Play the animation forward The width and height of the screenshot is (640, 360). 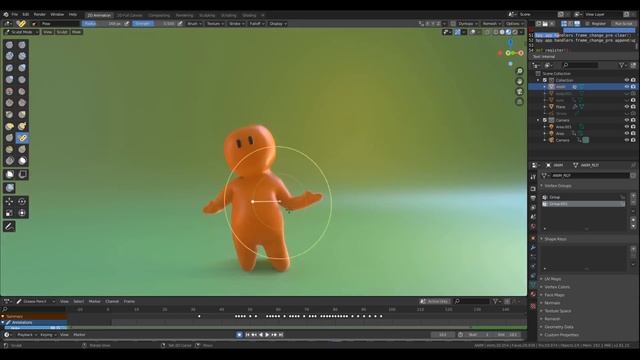[x=267, y=335]
